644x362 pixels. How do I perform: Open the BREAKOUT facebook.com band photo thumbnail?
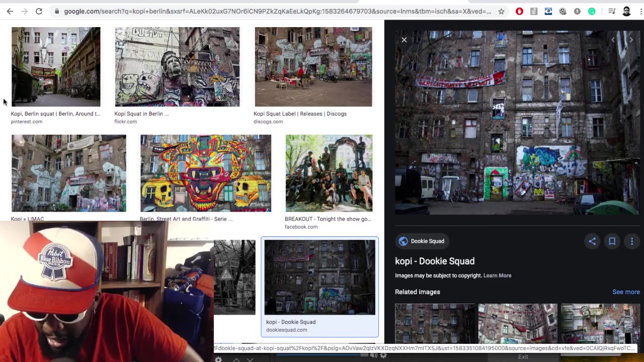[x=329, y=173]
